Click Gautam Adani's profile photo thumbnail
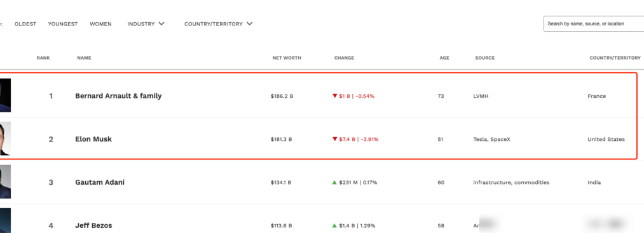Screen dimensions: 644x233 click(x=5, y=182)
